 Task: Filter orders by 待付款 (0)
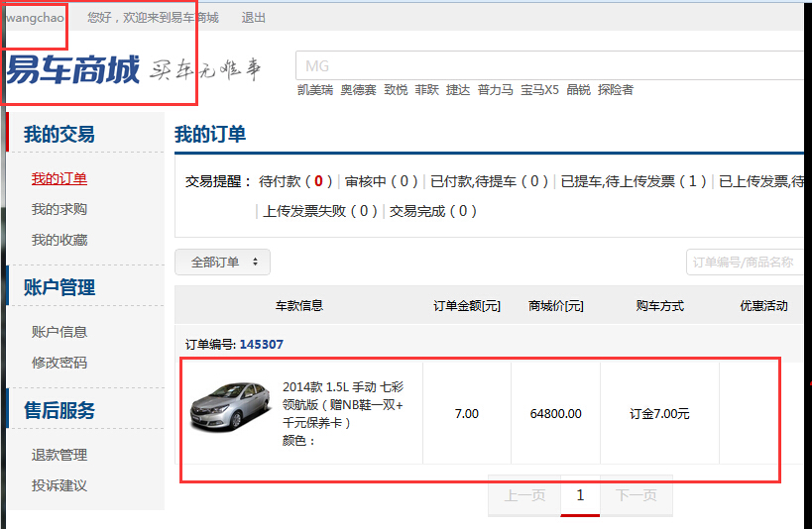295,181
